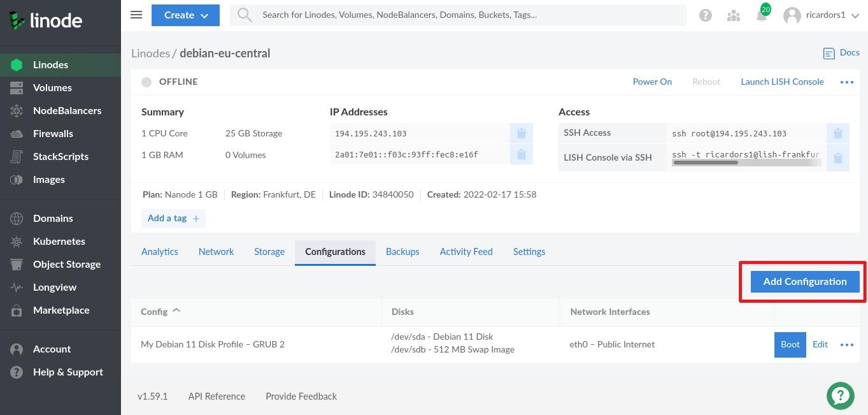Screen dimensions: 868x415
Task: Click the user avatar icon
Action: (792, 15)
